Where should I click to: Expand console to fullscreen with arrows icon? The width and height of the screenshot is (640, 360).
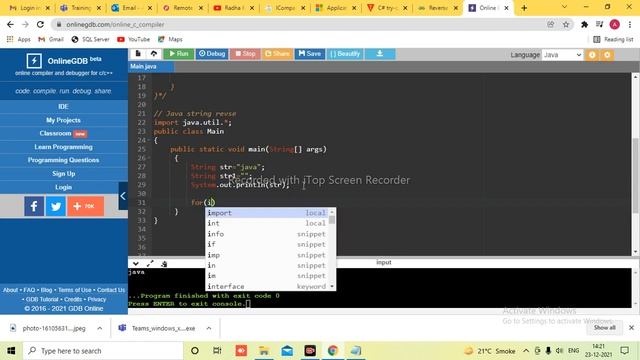pos(150,264)
